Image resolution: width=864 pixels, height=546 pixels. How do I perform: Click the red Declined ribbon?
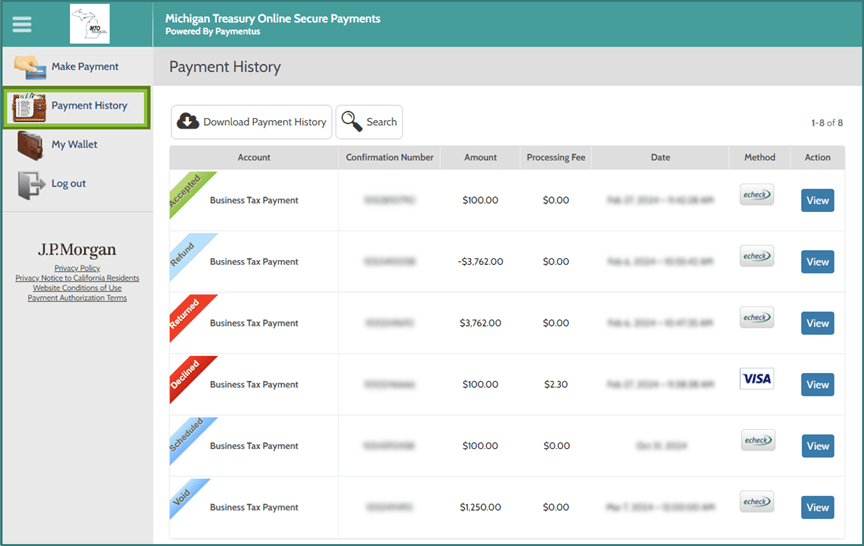tap(186, 375)
